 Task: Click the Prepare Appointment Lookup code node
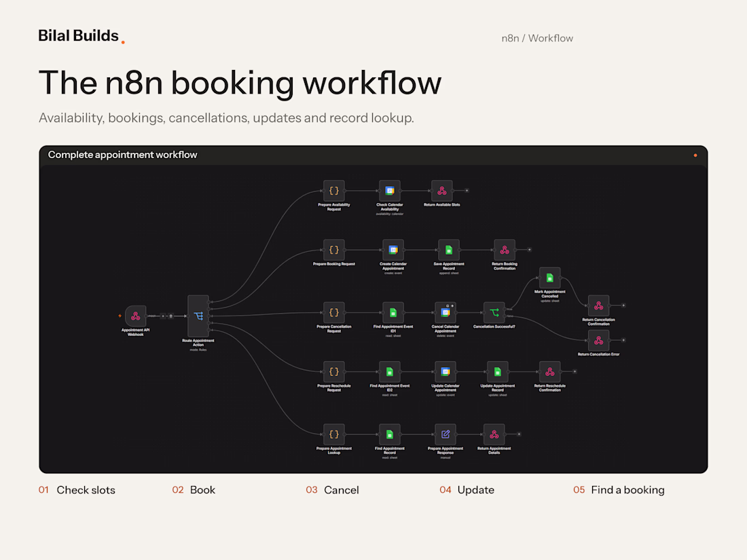pyautogui.click(x=334, y=434)
